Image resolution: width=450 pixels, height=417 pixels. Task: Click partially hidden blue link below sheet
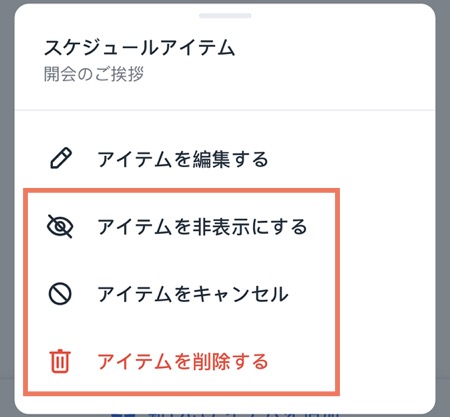tap(225, 414)
